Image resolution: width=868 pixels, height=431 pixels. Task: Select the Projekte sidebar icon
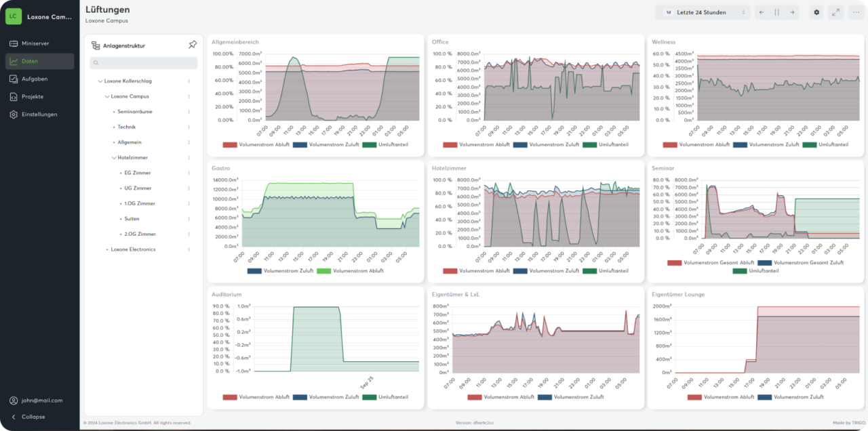tap(12, 96)
